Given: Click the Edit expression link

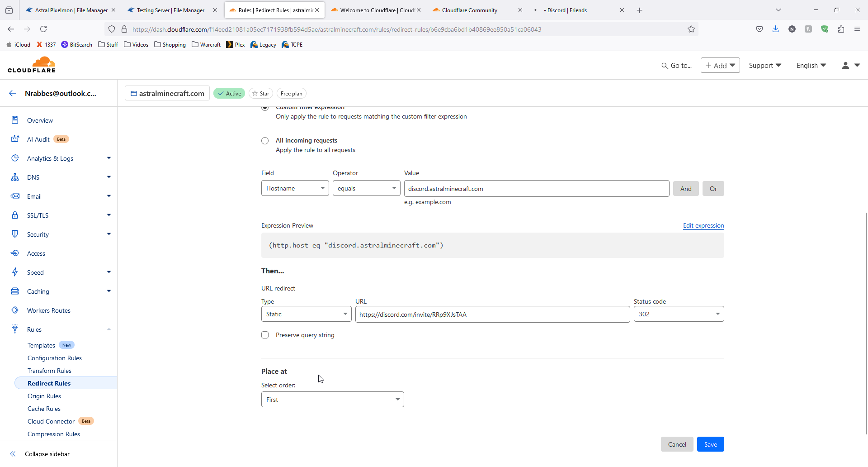Looking at the screenshot, I should [x=703, y=226].
